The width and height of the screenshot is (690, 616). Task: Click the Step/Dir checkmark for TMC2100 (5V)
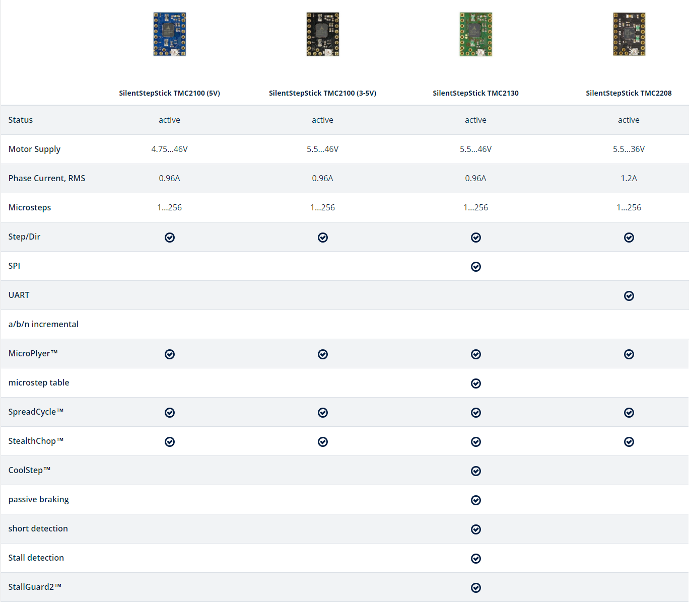170,237
